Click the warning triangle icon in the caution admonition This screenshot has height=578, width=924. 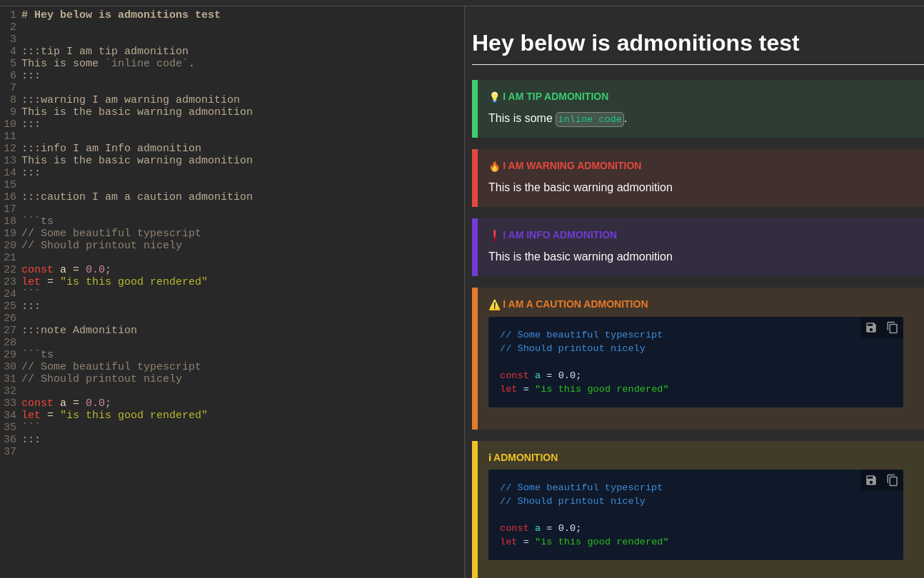click(494, 305)
